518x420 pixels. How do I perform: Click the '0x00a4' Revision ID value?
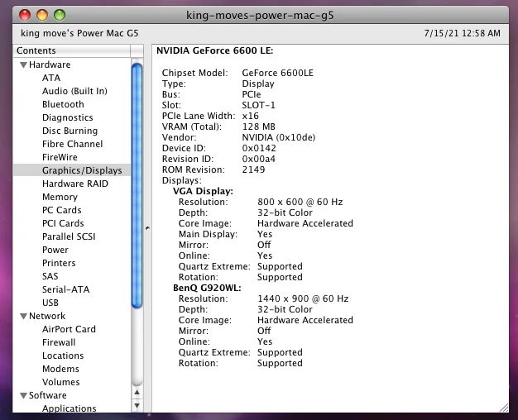259,159
